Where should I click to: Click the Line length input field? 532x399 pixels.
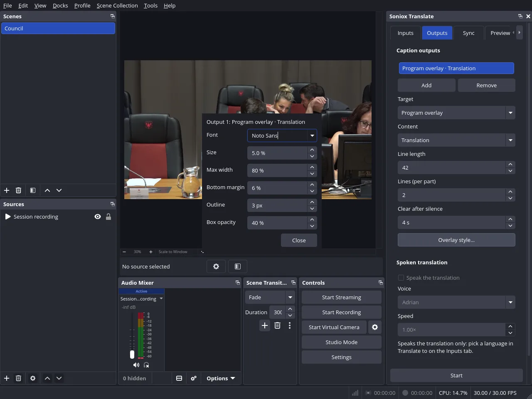451,167
